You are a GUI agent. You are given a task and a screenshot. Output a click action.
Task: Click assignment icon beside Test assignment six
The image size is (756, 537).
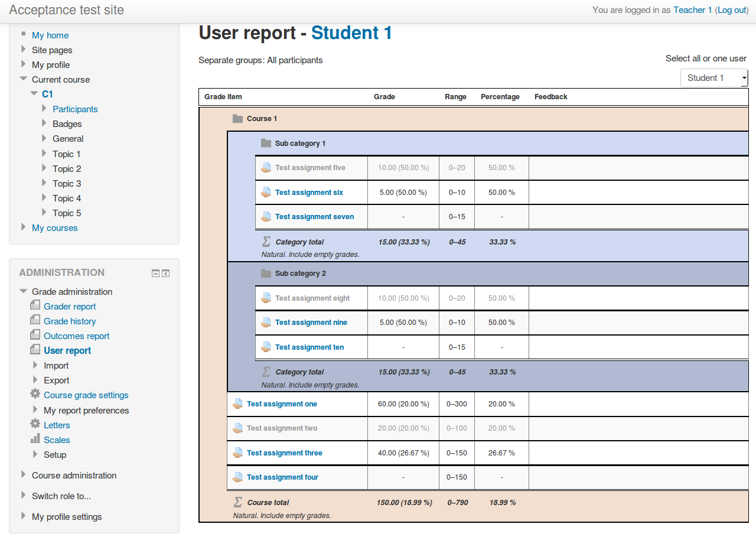pyautogui.click(x=266, y=193)
